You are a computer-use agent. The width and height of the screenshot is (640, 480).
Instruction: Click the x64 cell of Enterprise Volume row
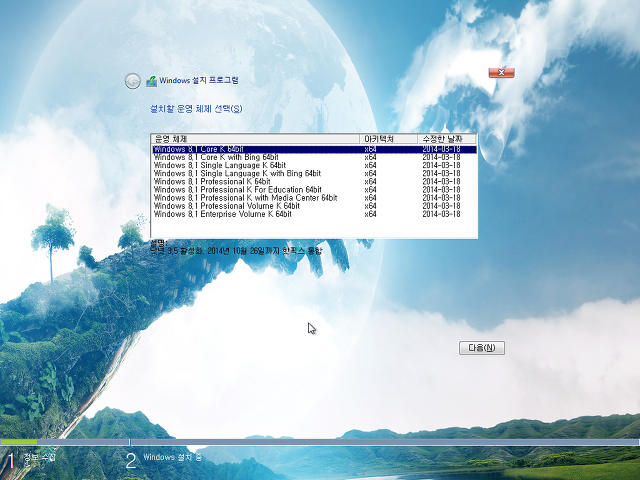[370, 214]
